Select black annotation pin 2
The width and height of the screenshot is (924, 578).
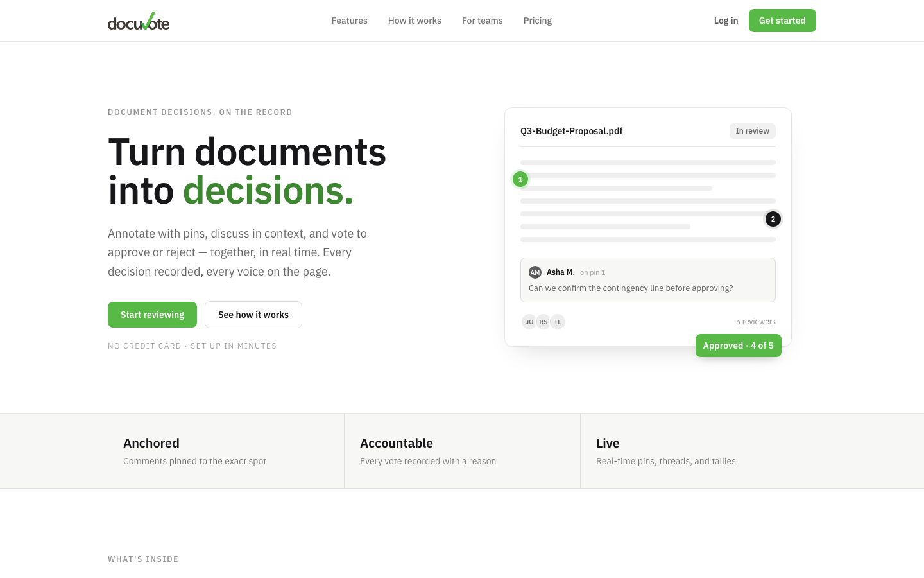point(773,219)
